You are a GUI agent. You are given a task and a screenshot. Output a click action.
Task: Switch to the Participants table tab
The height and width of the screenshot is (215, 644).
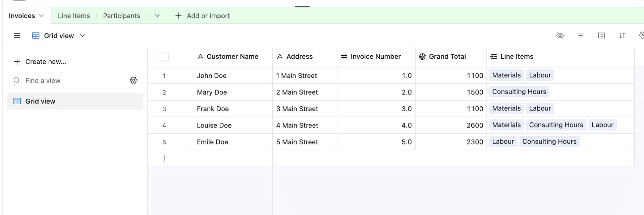point(121,16)
